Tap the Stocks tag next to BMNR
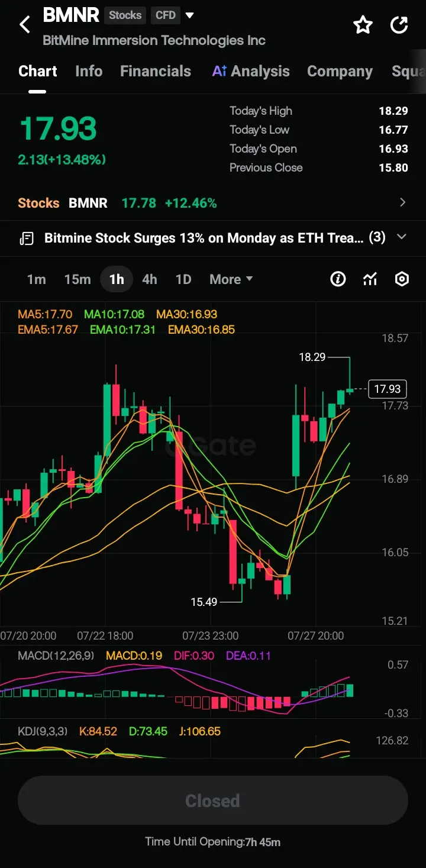 click(x=125, y=15)
